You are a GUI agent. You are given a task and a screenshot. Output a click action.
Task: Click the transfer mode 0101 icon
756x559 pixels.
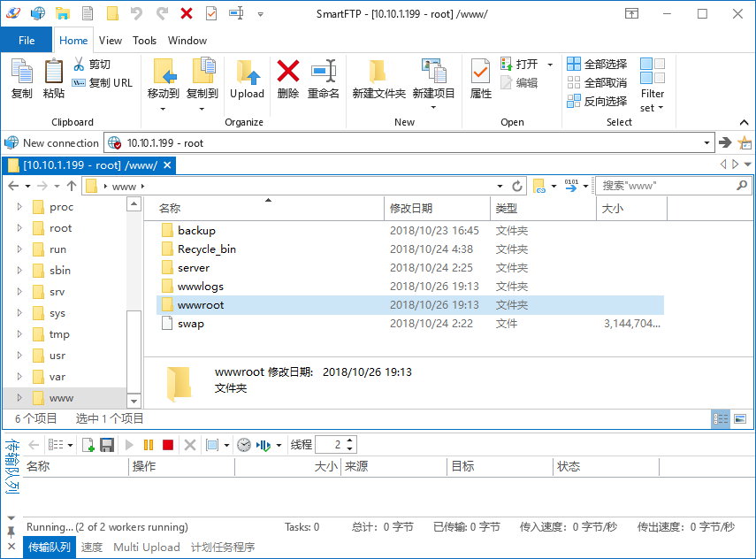[x=571, y=186]
